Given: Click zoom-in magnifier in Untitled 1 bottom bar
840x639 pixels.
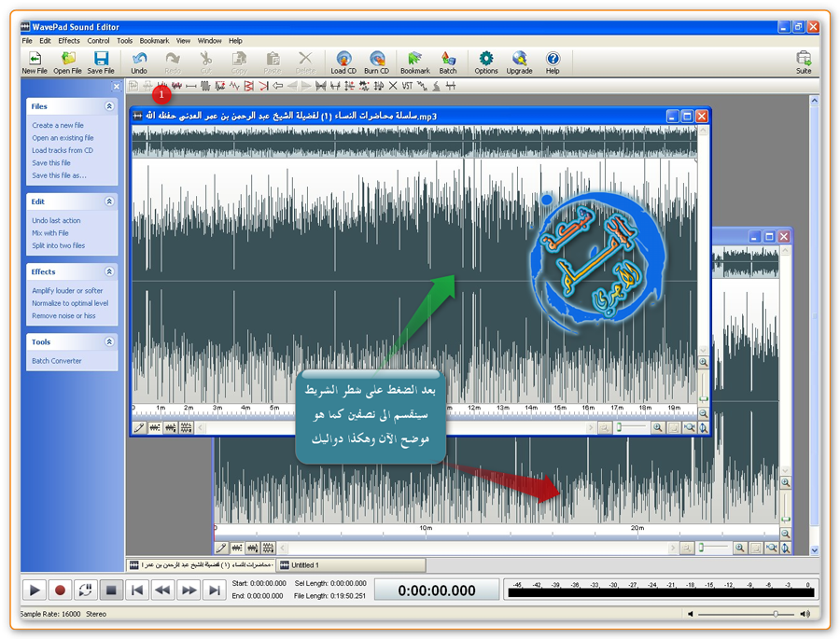Looking at the screenshot, I should (x=740, y=548).
